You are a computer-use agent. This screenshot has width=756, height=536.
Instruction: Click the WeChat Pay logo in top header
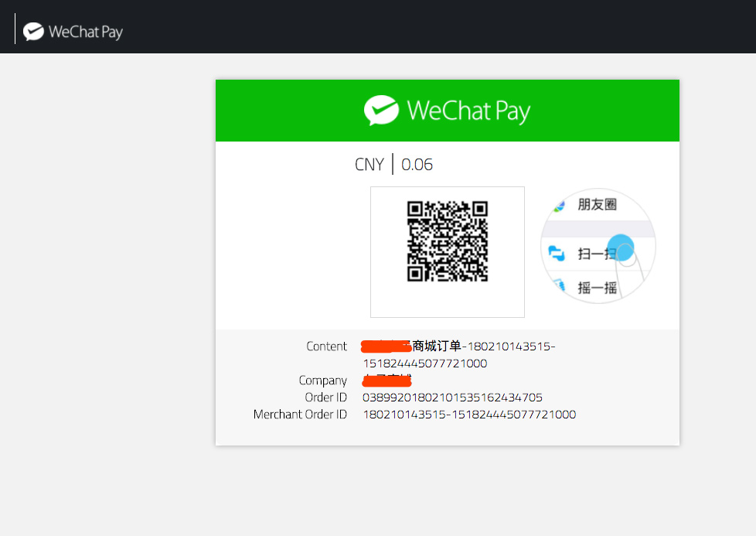pyautogui.click(x=33, y=32)
